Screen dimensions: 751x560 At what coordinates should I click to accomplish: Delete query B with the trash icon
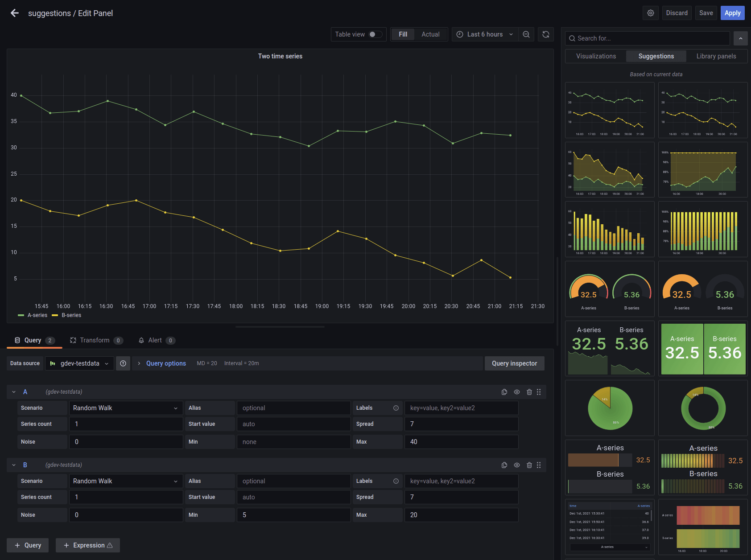(x=529, y=465)
